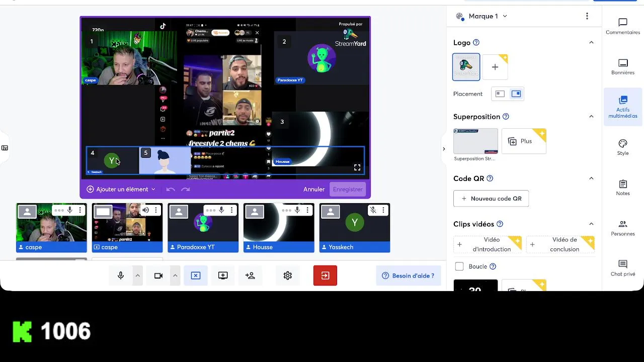Open options for Paradoxxe YT card

point(231,210)
